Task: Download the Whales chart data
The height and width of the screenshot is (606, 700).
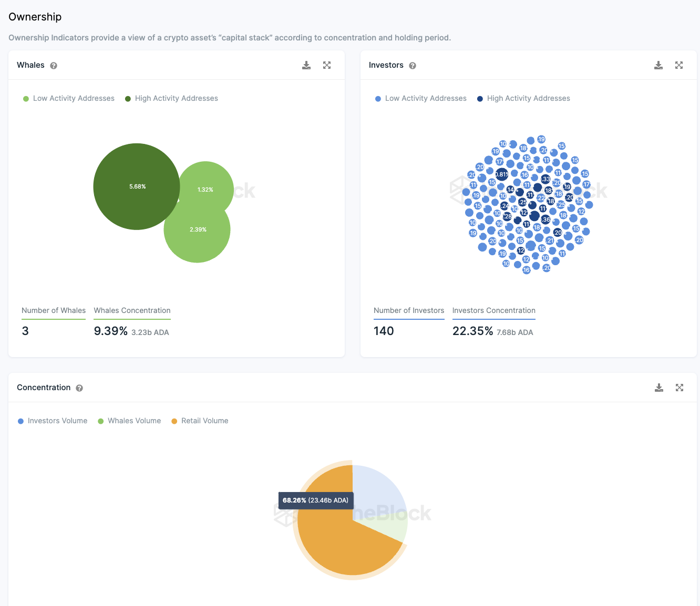Action: tap(306, 65)
